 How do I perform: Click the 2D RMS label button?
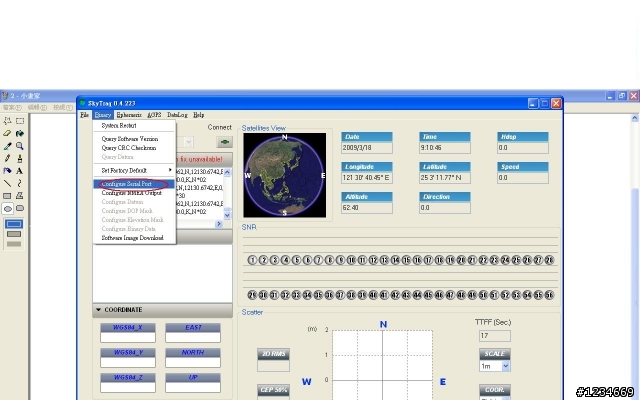click(273, 354)
